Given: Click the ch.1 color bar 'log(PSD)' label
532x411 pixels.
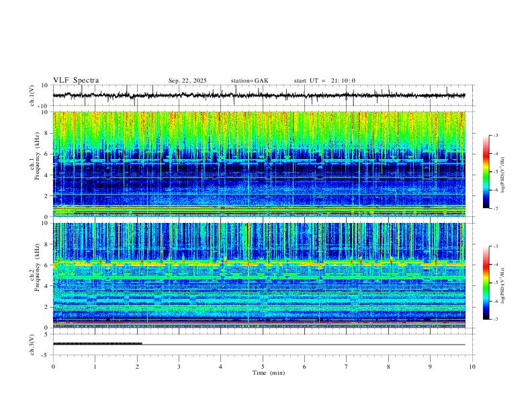Looking at the screenshot, I should [x=503, y=175].
